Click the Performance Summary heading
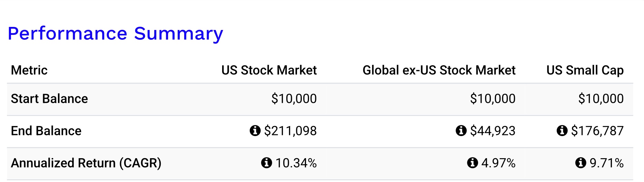Image resolution: width=644 pixels, height=182 pixels. [115, 34]
